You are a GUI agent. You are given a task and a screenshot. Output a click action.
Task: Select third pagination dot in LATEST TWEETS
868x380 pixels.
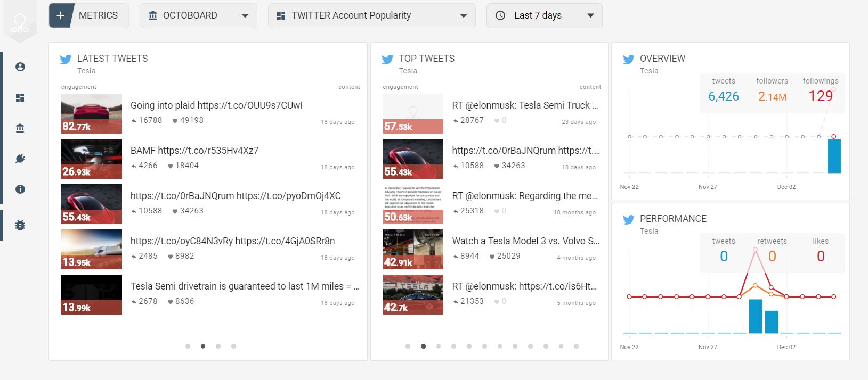218,346
